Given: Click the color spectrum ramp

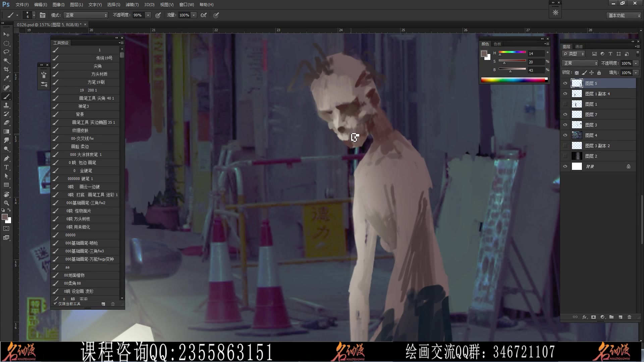Looking at the screenshot, I should pos(514,80).
